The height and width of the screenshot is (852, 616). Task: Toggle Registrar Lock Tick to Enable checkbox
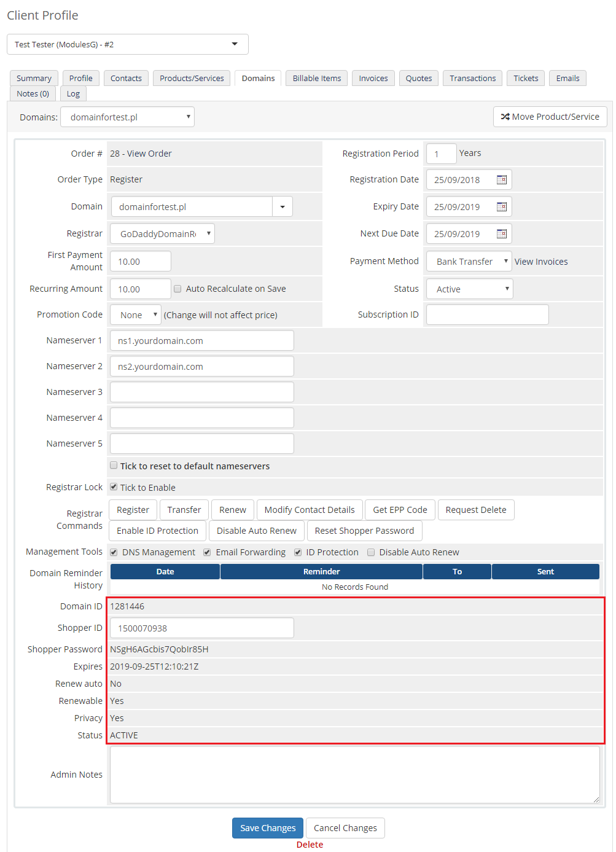114,487
